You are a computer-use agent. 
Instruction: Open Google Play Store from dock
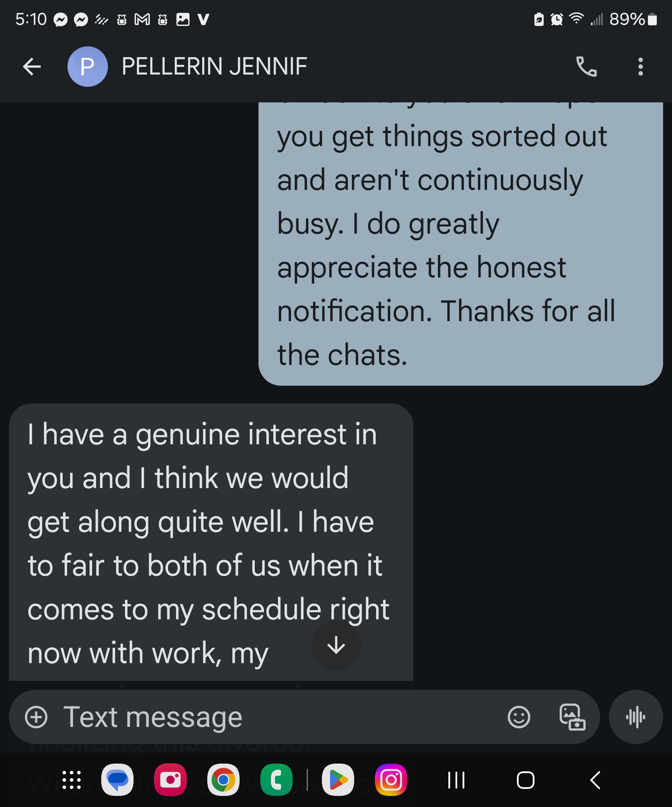[x=338, y=780]
